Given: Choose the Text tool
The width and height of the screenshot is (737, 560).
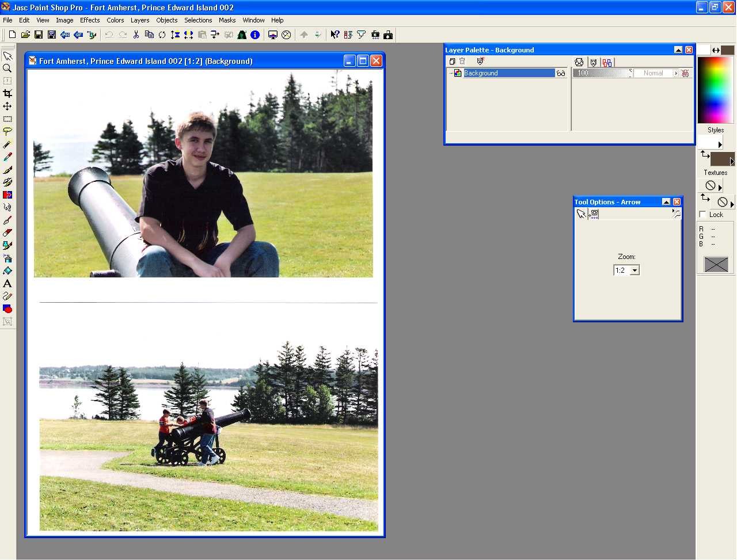Looking at the screenshot, I should coord(7,284).
